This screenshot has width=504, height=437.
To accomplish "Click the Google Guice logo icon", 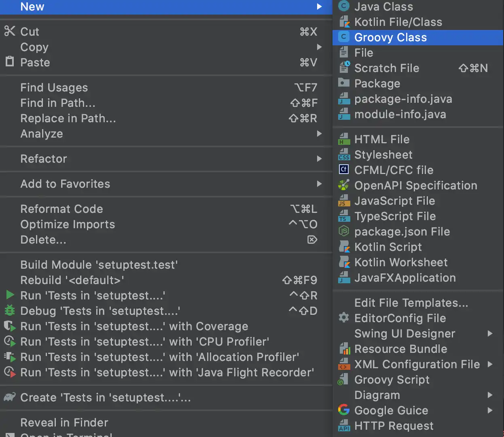I will click(343, 410).
